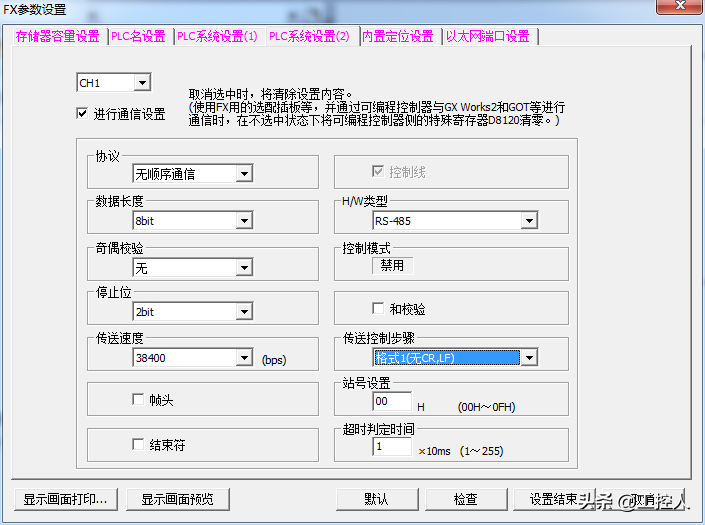
Task: Enable the 帧头 checkbox
Action: pyautogui.click(x=139, y=399)
